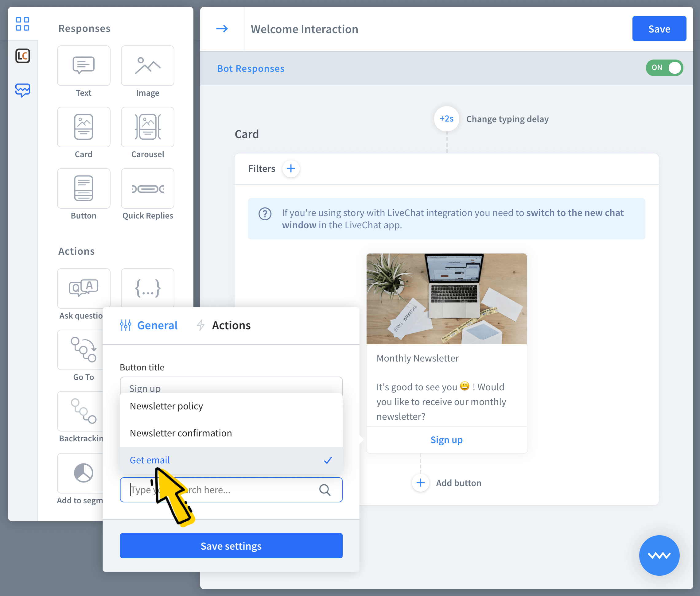Image resolution: width=700 pixels, height=596 pixels.
Task: Choose Newsletter policy from the dropdown
Action: tap(166, 406)
